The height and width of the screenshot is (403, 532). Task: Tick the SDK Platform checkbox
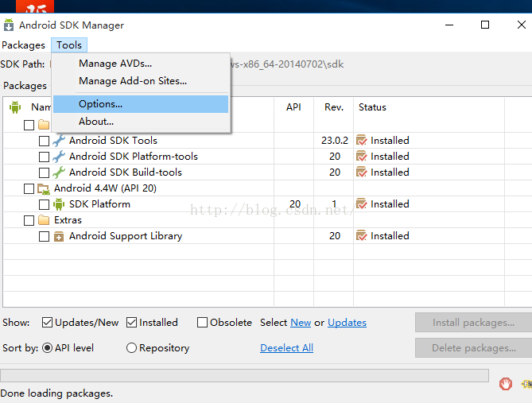point(44,204)
